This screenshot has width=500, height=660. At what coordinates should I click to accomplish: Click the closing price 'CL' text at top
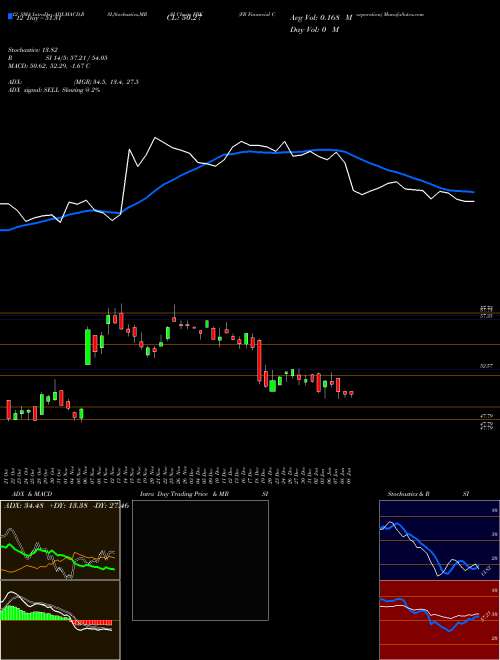[x=184, y=18]
